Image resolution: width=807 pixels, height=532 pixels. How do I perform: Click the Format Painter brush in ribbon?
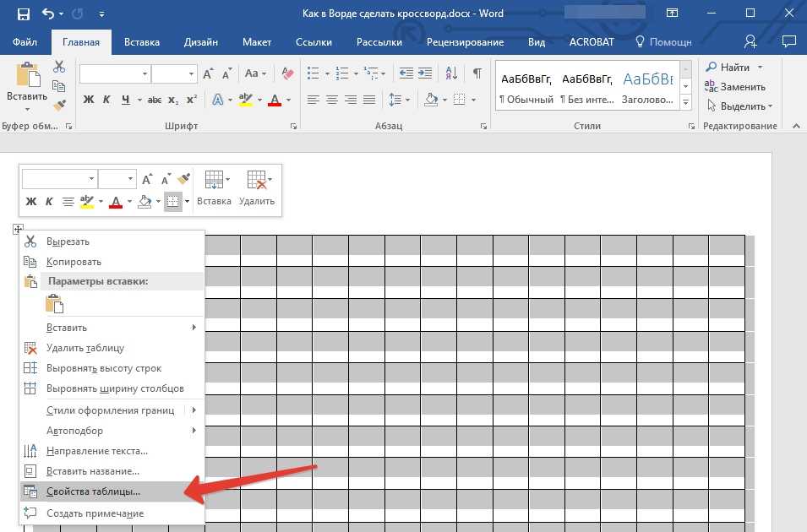(58, 106)
